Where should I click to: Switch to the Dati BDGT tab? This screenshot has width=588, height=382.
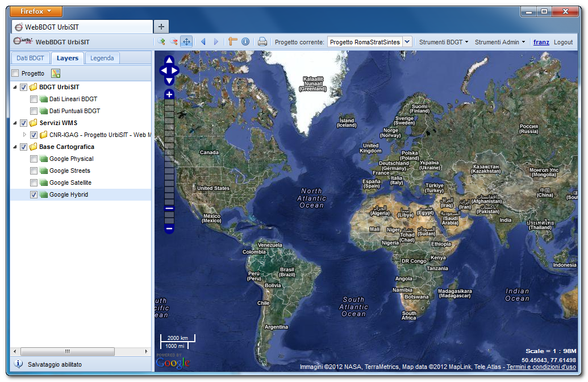(x=30, y=58)
